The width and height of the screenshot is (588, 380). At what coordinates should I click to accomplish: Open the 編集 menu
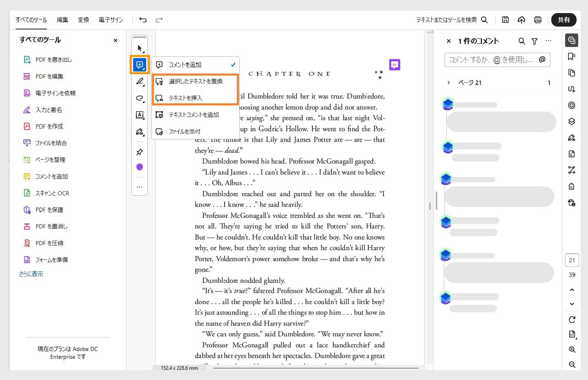click(x=62, y=20)
